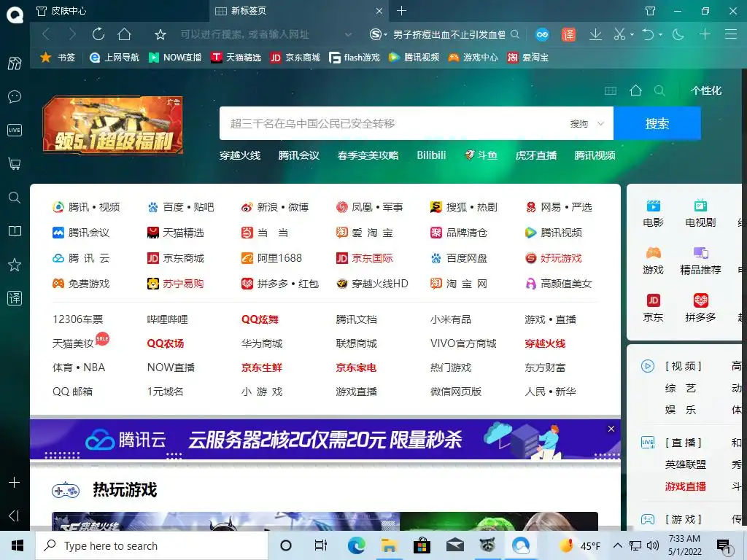Open the Bilibili quick link

tap(431, 155)
